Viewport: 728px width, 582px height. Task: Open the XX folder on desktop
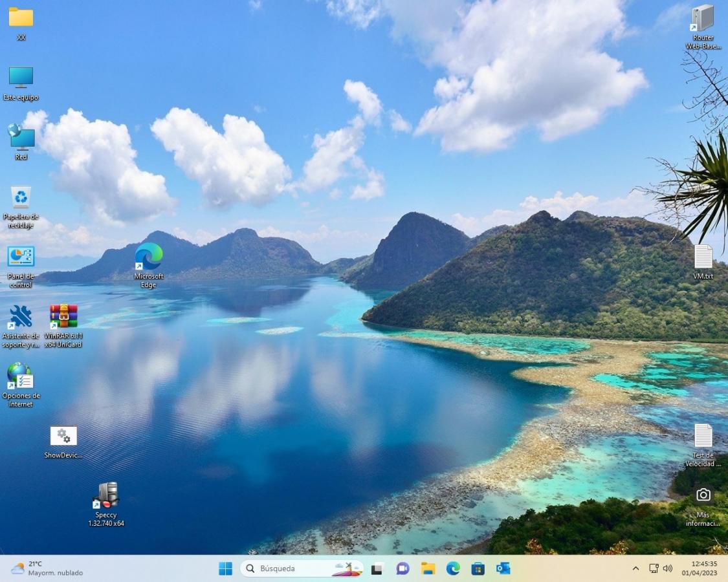(x=21, y=18)
